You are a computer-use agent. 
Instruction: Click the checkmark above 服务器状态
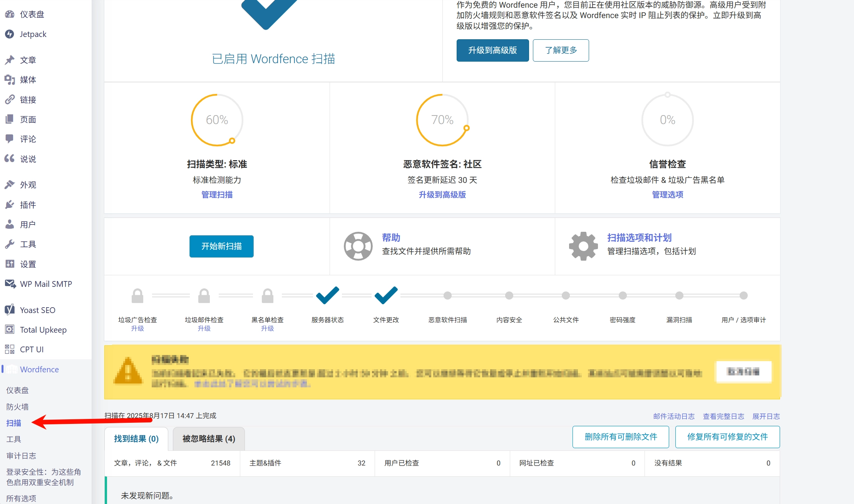pos(328,295)
